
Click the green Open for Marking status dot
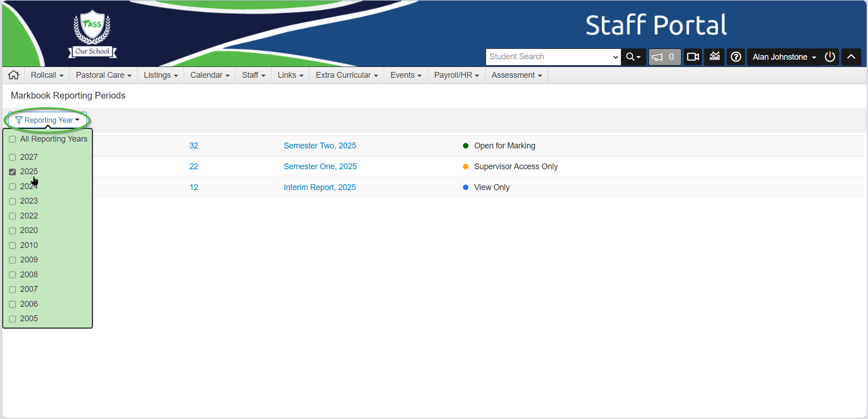pyautogui.click(x=465, y=146)
